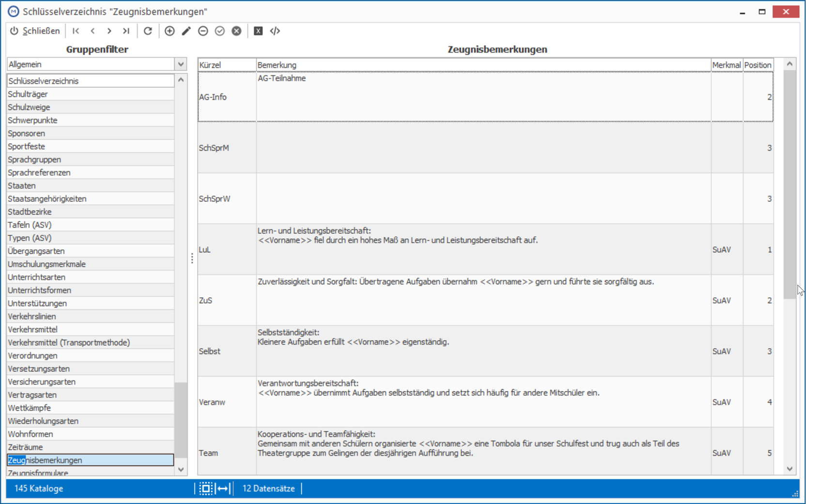Add a new record with plus icon

pyautogui.click(x=169, y=31)
